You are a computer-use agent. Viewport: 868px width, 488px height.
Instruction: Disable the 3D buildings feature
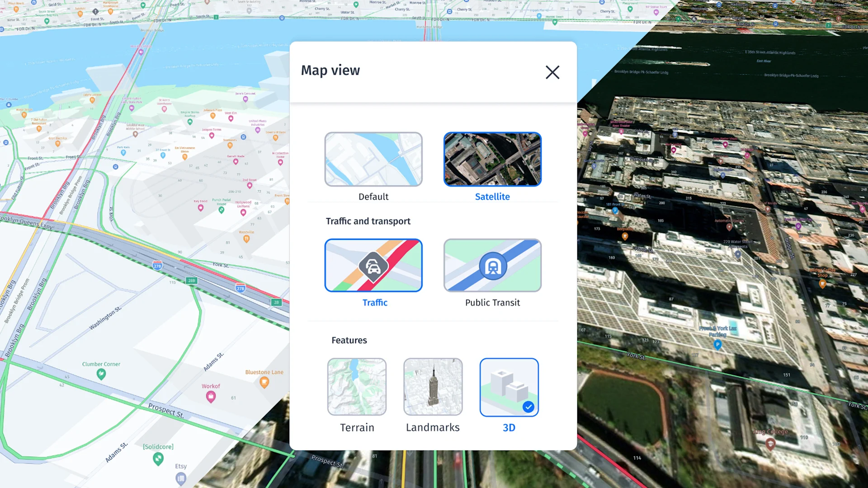[509, 387]
